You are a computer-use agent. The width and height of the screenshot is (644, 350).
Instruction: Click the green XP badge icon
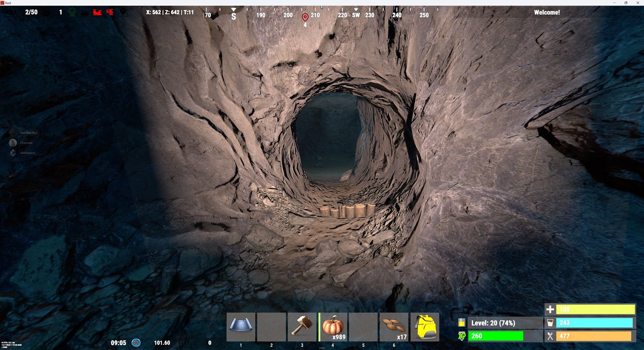(x=462, y=336)
